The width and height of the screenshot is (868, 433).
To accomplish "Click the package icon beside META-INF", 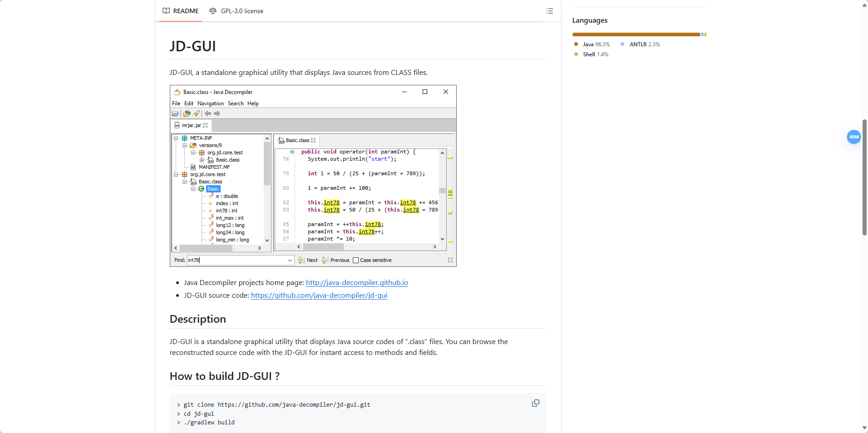I will (185, 138).
